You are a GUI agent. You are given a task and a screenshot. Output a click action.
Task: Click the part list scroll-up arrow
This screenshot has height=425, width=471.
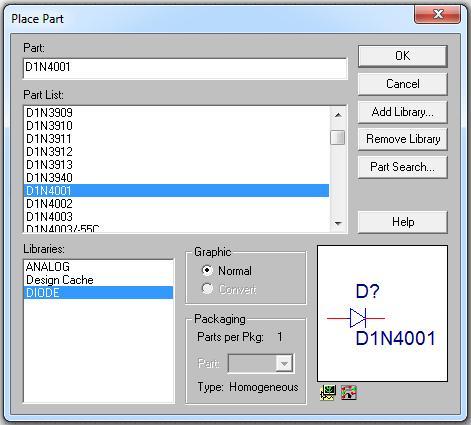(x=338, y=115)
